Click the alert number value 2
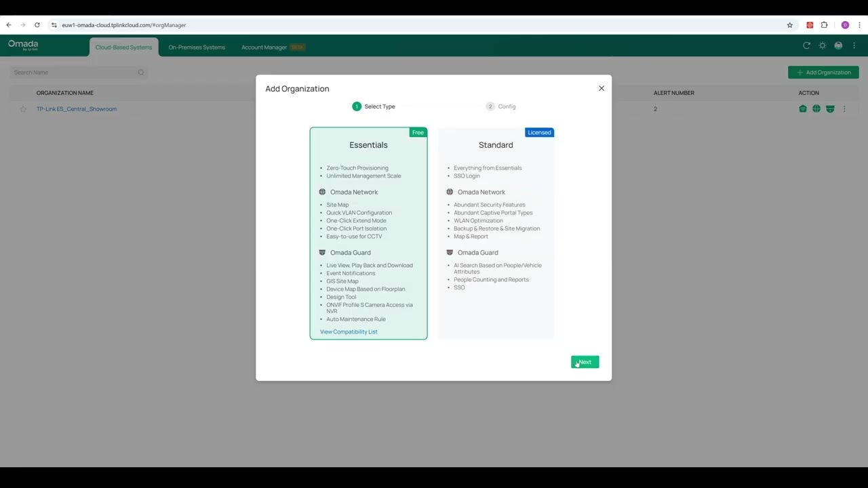Screen dimensions: 868x488 pyautogui.click(x=655, y=109)
